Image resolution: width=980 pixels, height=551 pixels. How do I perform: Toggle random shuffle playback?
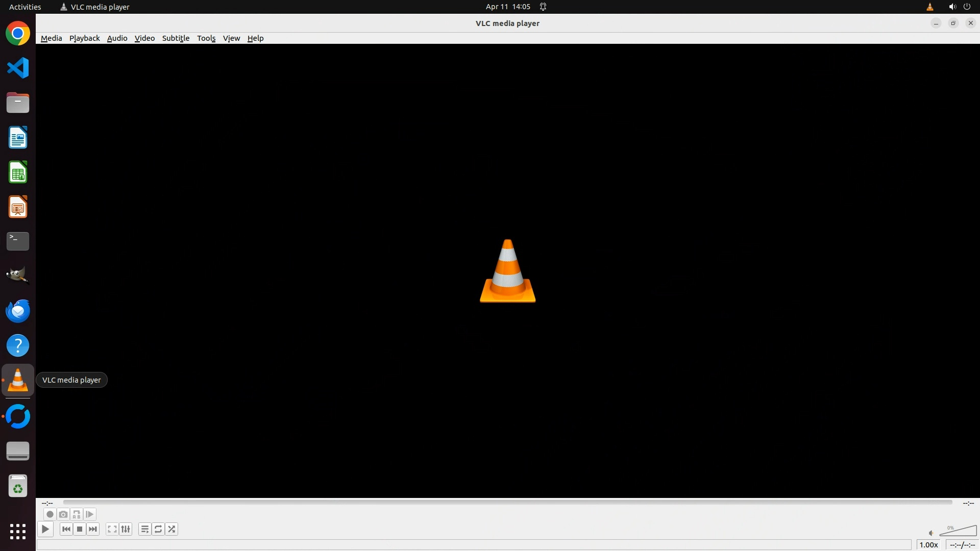[x=172, y=529]
